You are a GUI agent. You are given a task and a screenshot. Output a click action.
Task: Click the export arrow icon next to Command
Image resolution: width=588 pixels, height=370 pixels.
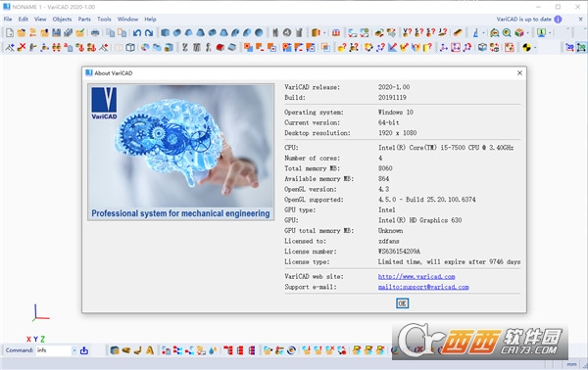coord(84,350)
